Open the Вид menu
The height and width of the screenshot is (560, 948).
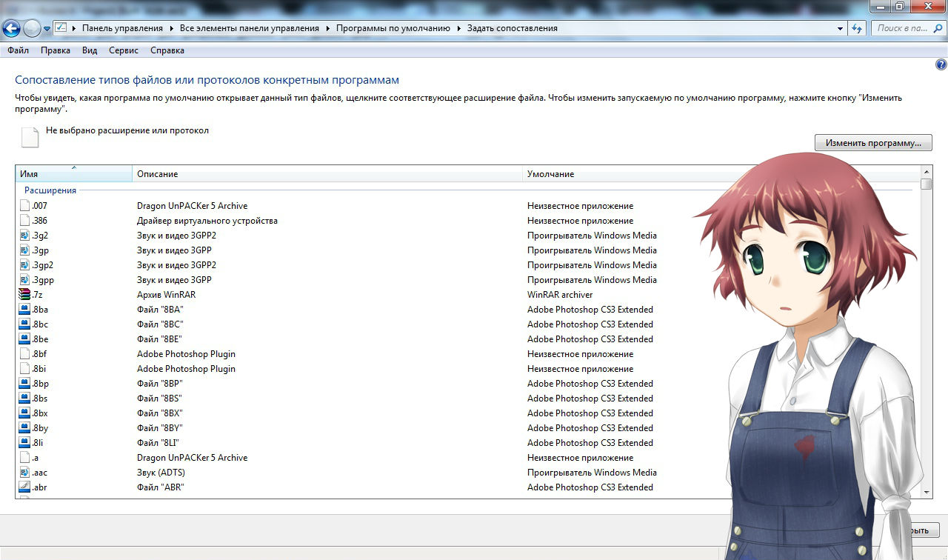coord(90,50)
